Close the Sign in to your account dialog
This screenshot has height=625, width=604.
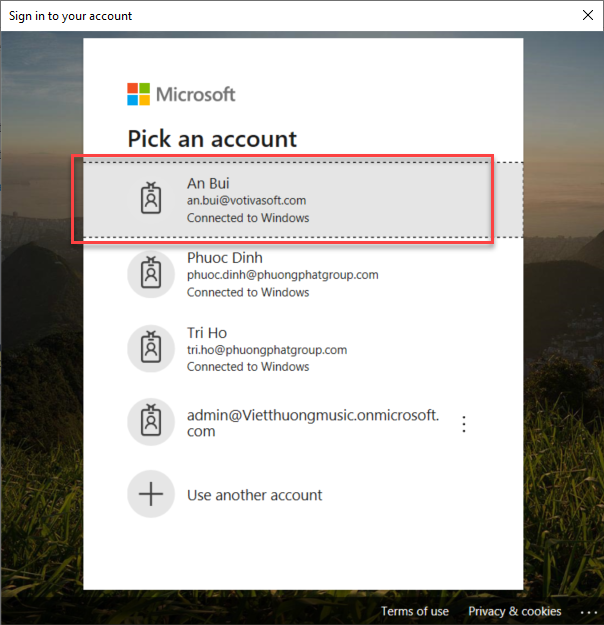point(588,15)
